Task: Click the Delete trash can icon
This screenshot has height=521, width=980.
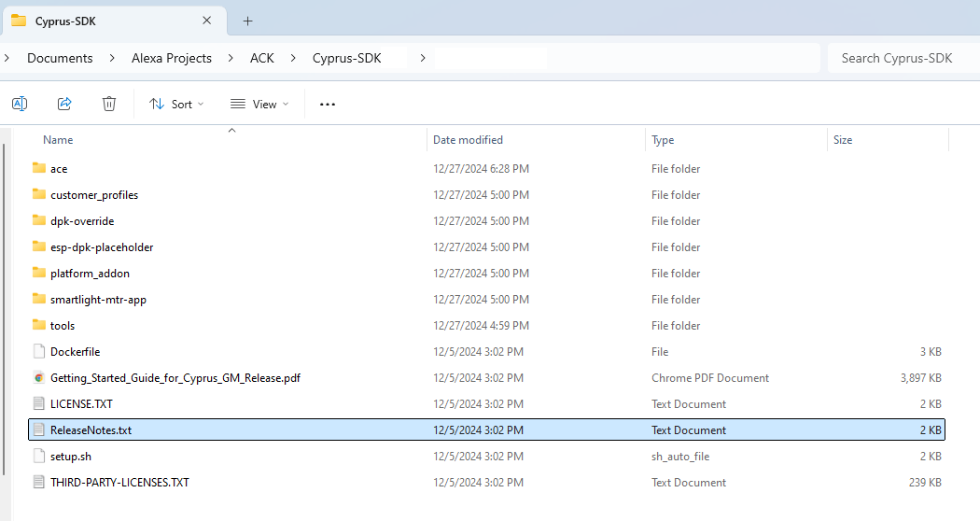Action: pos(109,104)
